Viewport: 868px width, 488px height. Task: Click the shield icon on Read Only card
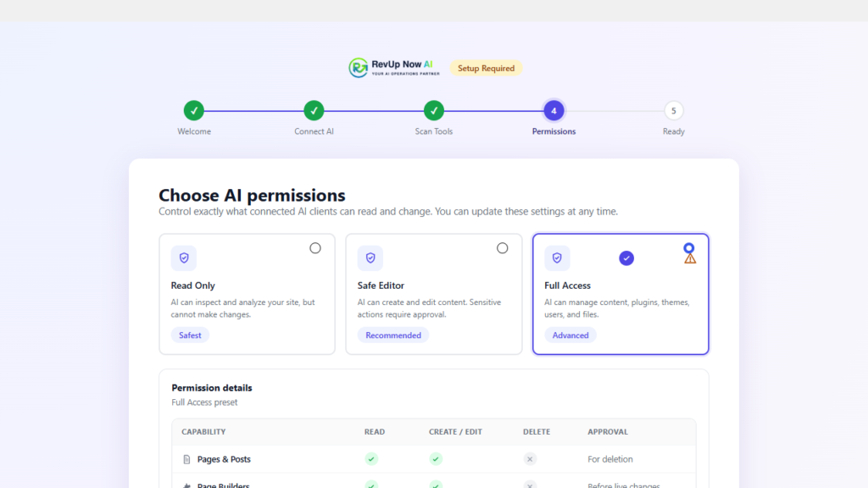click(x=184, y=258)
